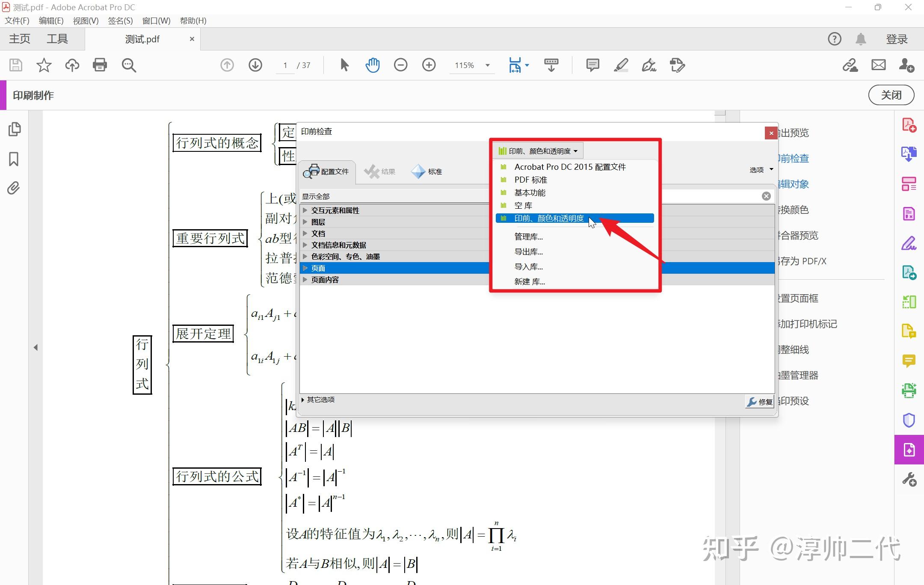Click the send email envelope icon
Image resolution: width=924 pixels, height=585 pixels.
[x=878, y=65]
